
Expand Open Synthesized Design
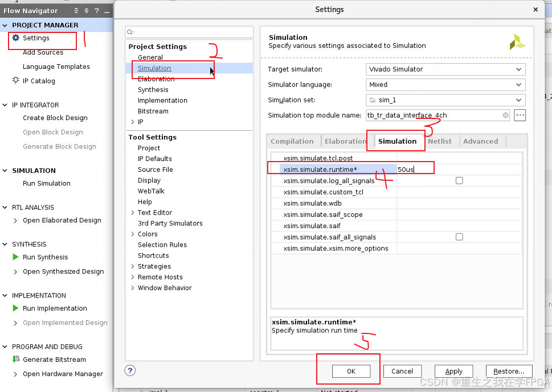15,272
